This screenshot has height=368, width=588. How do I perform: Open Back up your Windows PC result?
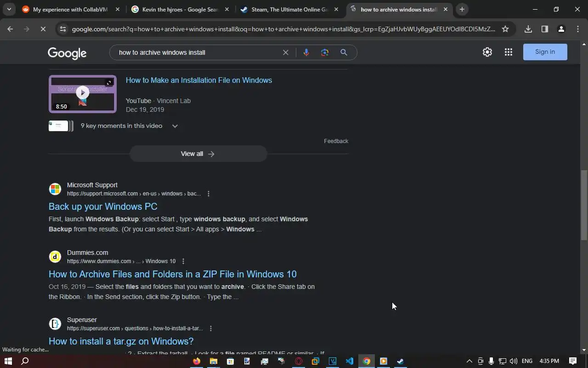[x=103, y=207]
